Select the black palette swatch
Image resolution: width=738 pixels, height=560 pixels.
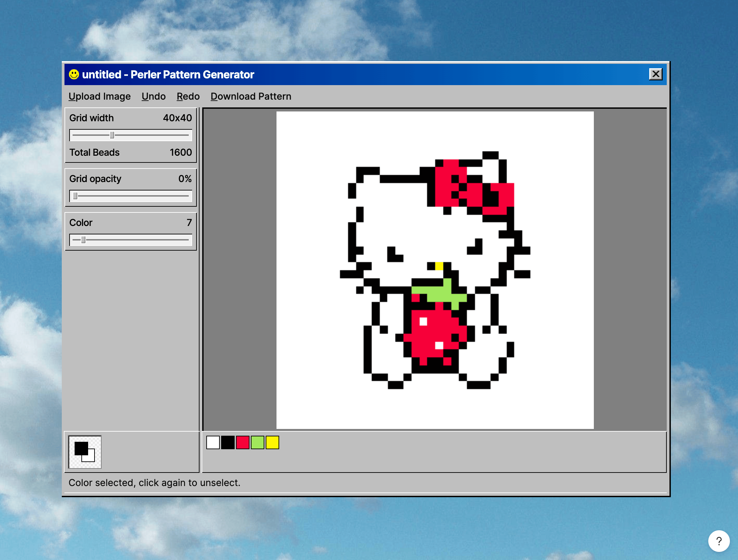(228, 442)
